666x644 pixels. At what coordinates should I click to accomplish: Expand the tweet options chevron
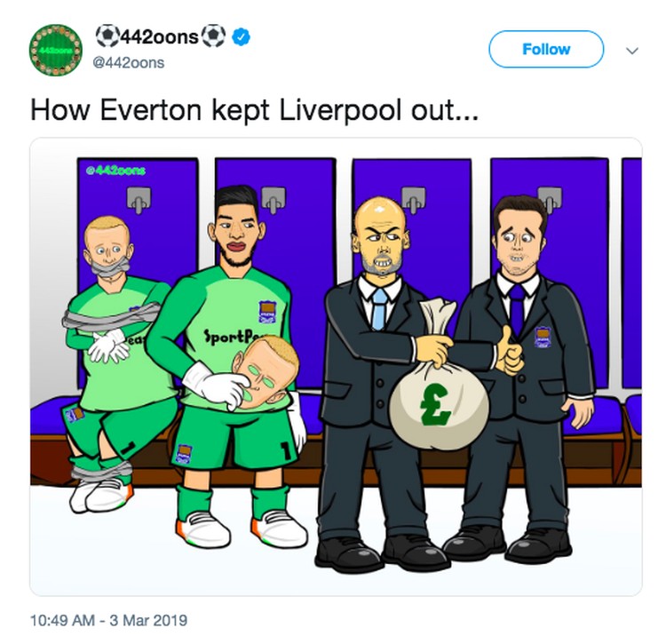[x=632, y=51]
